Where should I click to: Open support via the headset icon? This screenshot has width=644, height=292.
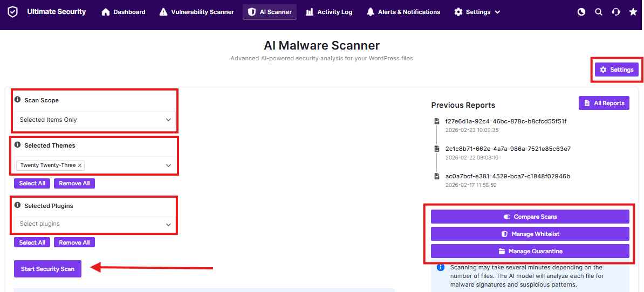coord(615,12)
